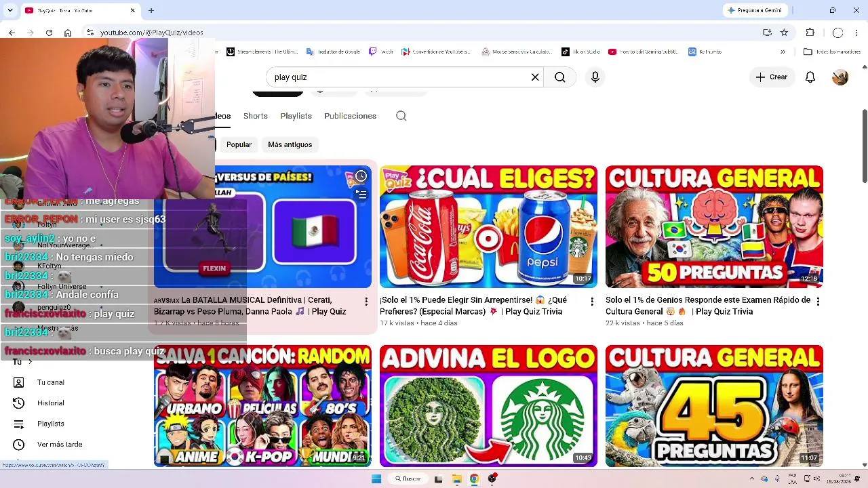Sort videos by Más antiguos
This screenshot has height=488, width=868.
click(290, 144)
